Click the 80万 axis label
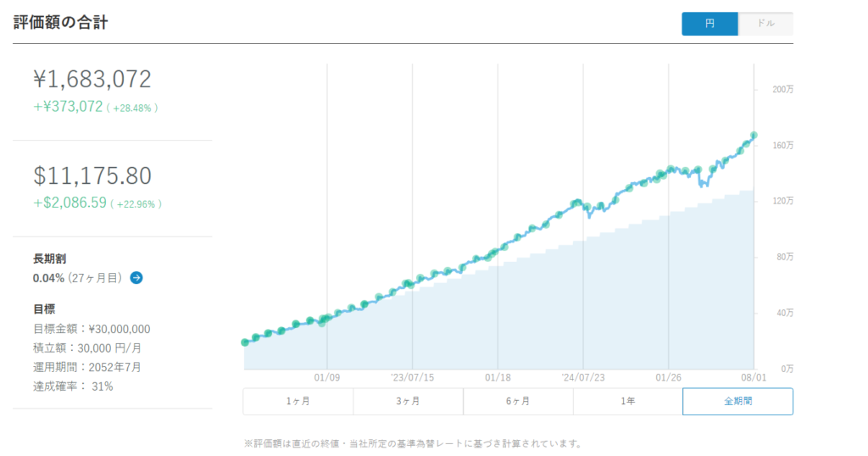Image resolution: width=868 pixels, height=456 pixels. [x=785, y=257]
